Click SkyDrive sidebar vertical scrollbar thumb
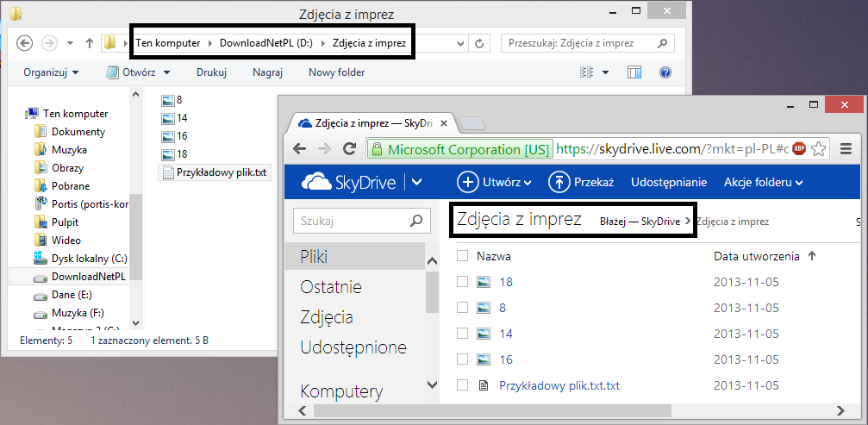The height and width of the screenshot is (425, 868). 433,292
